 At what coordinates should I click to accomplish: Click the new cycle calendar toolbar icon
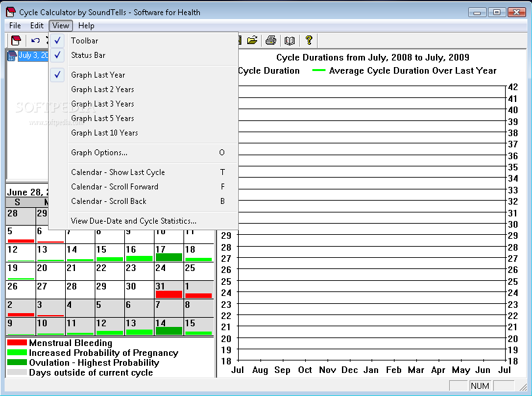click(x=16, y=40)
